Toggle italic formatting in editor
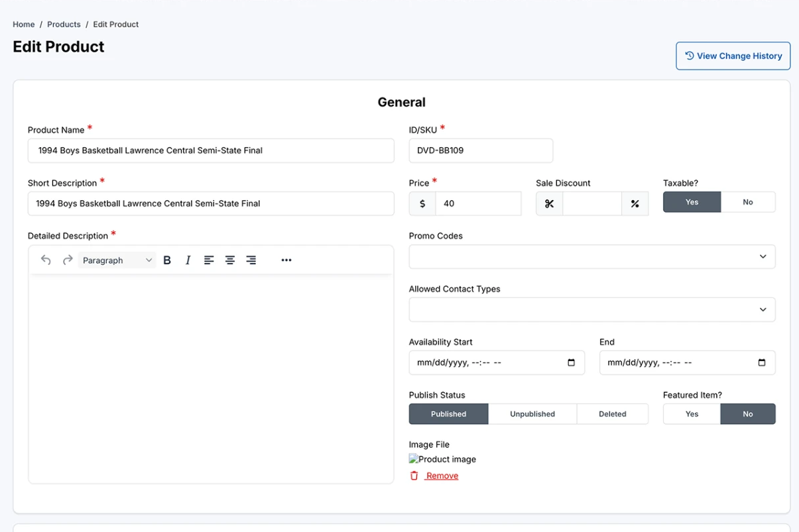Viewport: 799px width, 532px height. (188, 260)
